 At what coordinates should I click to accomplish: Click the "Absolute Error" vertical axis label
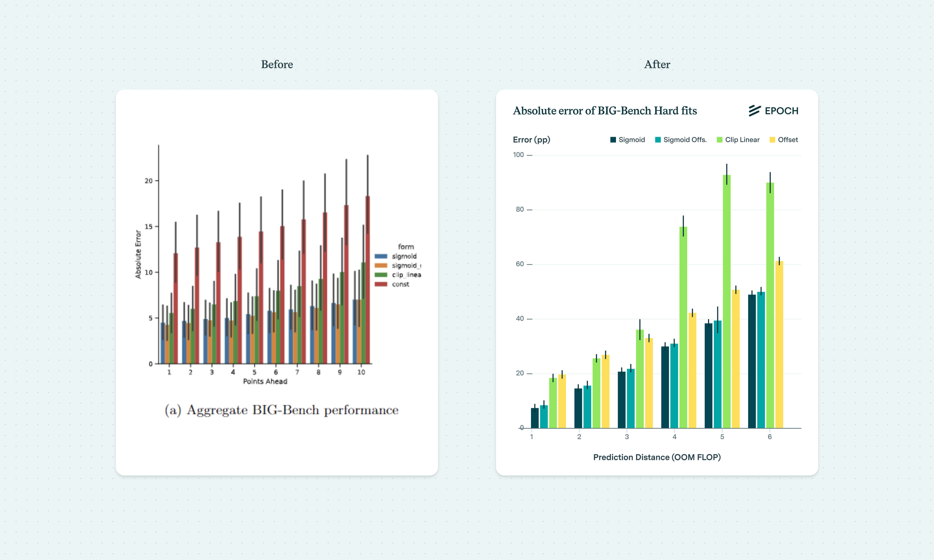(x=138, y=255)
